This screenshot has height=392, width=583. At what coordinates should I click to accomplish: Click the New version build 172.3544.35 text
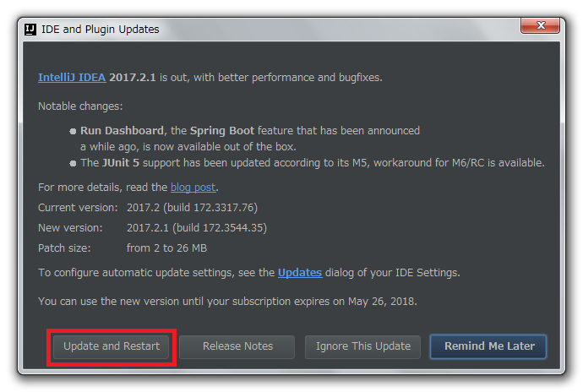(197, 227)
